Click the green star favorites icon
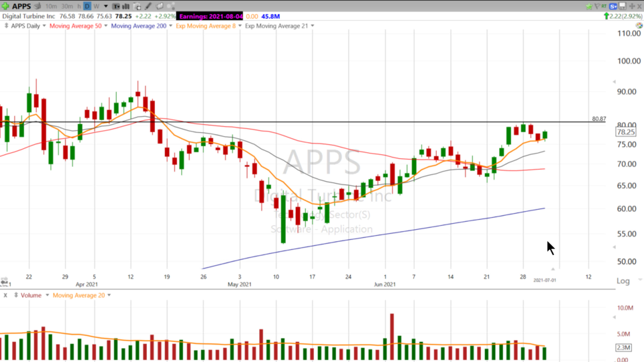 (x=590, y=6)
